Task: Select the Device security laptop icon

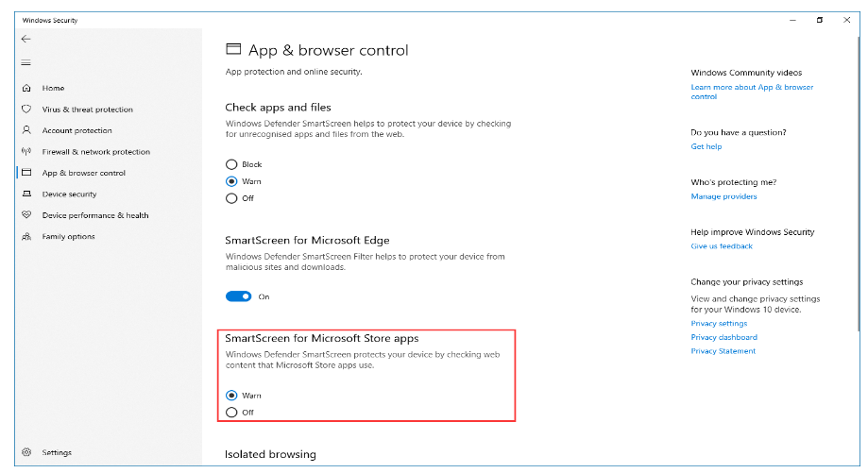Action: coord(26,194)
